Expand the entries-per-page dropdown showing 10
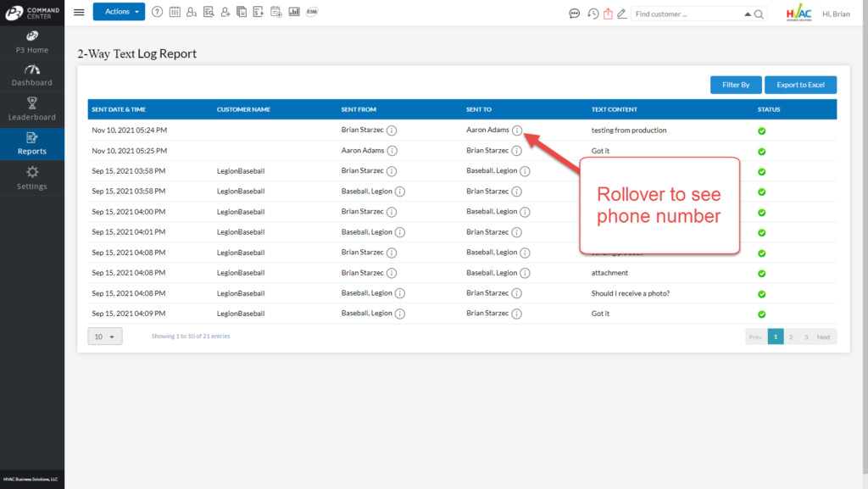The image size is (868, 489). pos(104,336)
